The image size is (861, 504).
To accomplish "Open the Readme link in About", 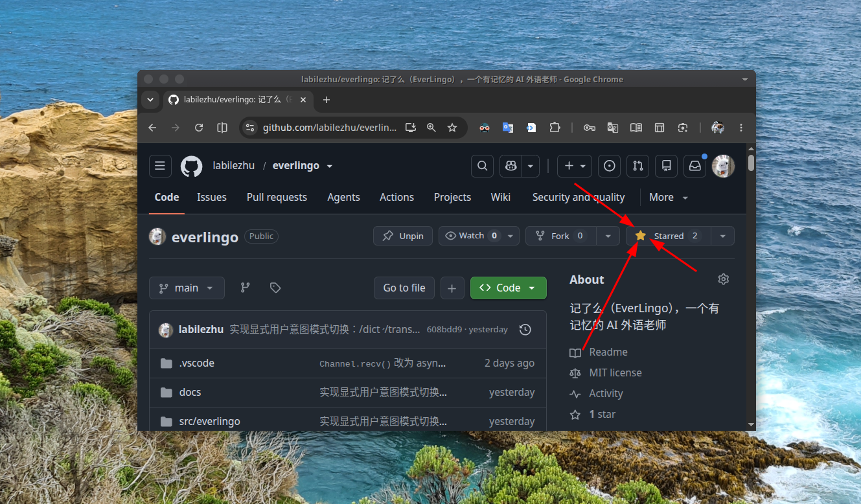I will click(608, 352).
